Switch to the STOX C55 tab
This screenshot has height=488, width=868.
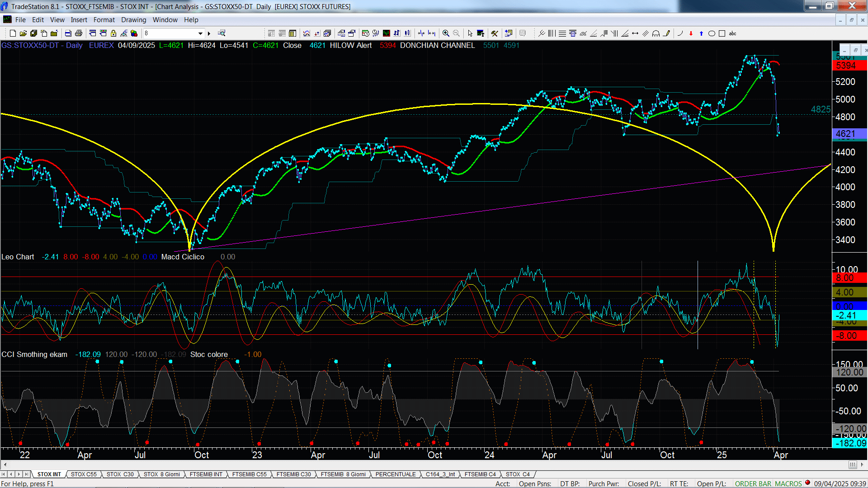84,474
